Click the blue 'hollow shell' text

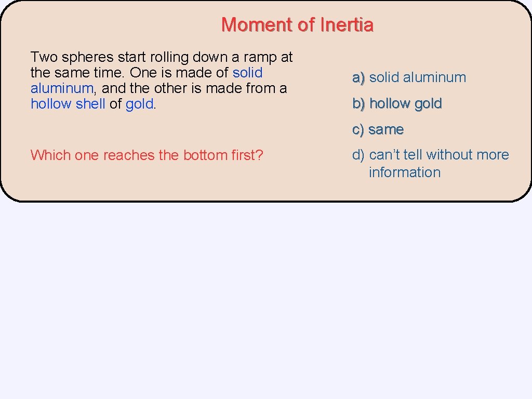68,103
